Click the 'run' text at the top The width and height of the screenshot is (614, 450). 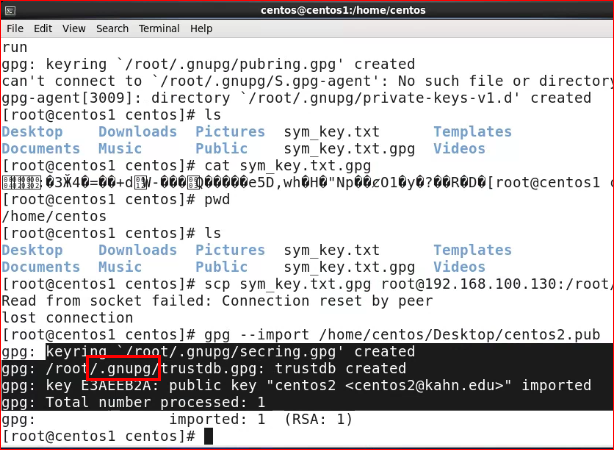(14, 48)
